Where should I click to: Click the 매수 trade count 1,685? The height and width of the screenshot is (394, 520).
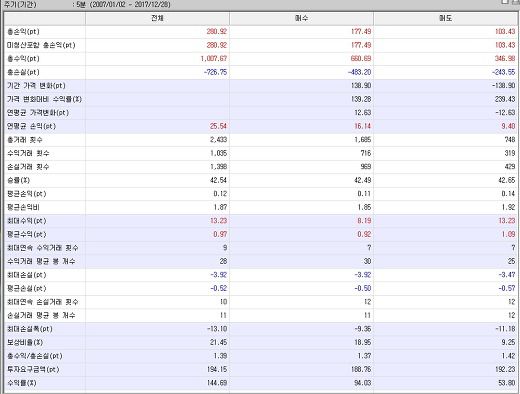click(363, 140)
